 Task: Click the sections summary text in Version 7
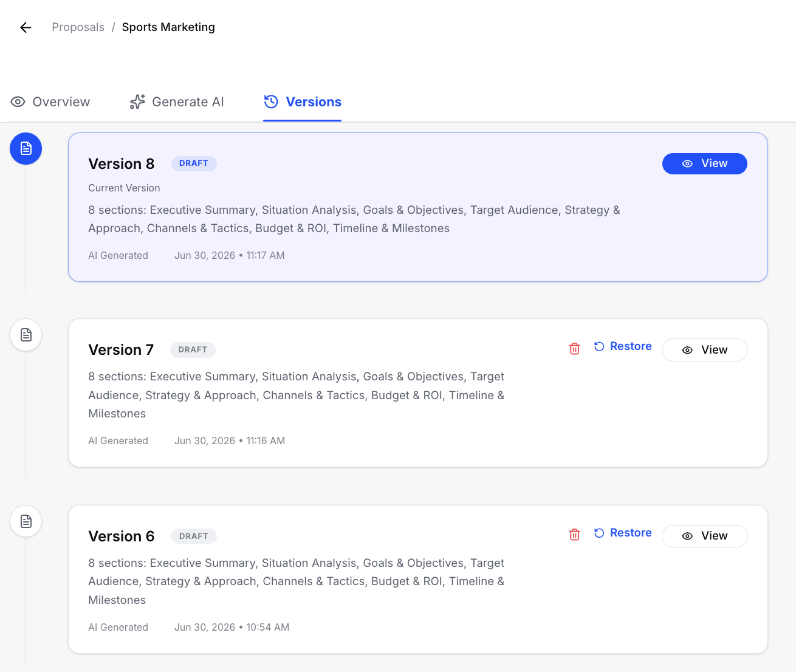pyautogui.click(x=297, y=395)
